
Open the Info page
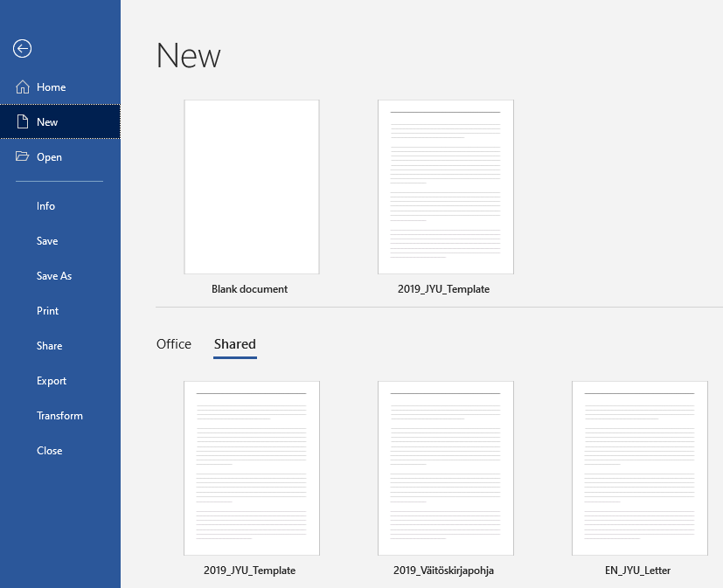(45, 206)
